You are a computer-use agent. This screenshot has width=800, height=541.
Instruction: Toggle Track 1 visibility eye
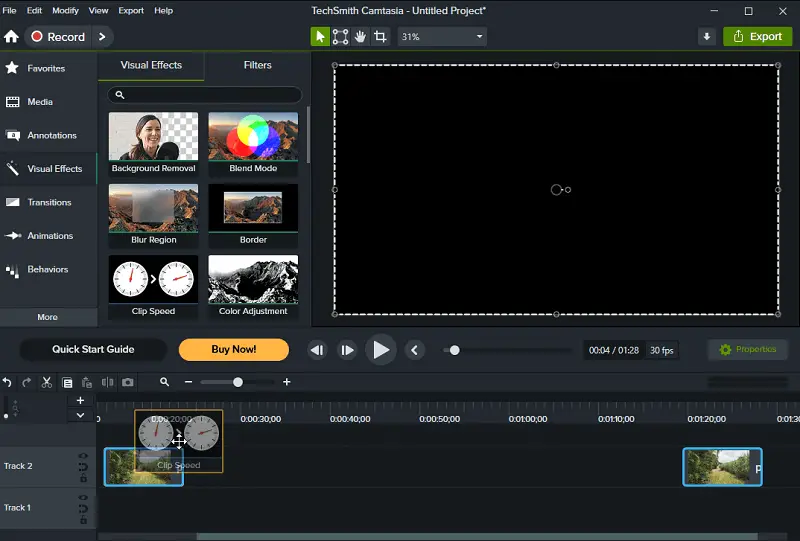pos(83,498)
